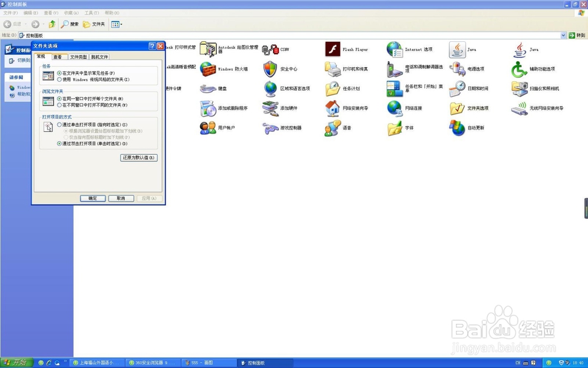The image size is (588, 368).
Task: Open the views dropdown in toolbar
Action: coord(116,24)
